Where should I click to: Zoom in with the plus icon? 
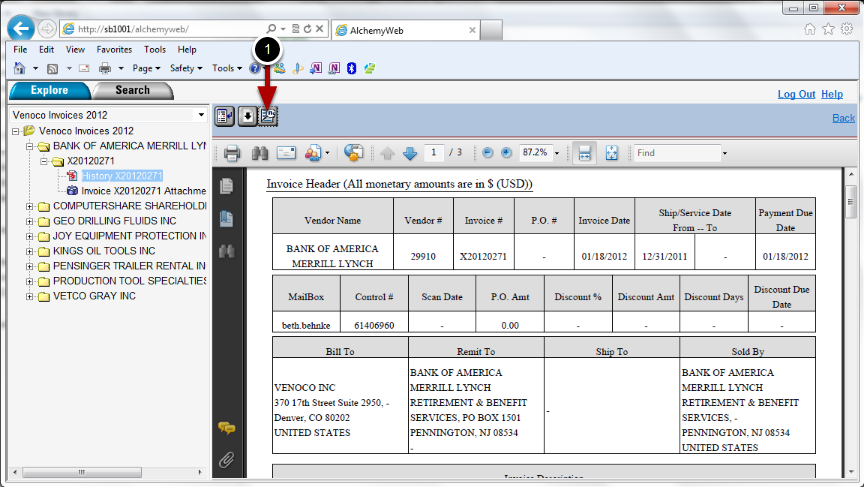[x=506, y=153]
